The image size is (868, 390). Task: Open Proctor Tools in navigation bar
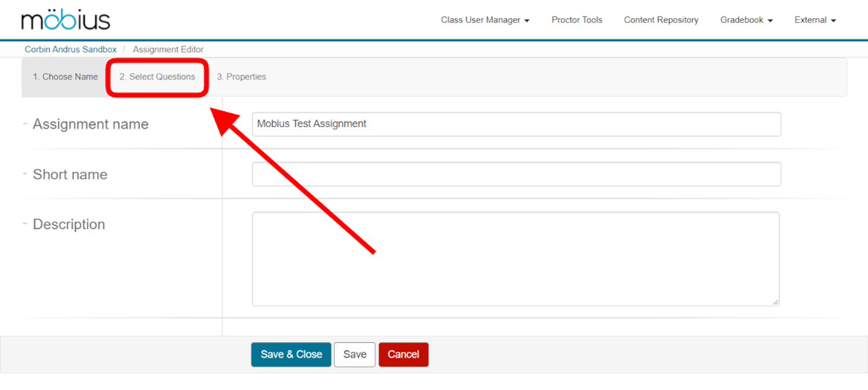577,20
